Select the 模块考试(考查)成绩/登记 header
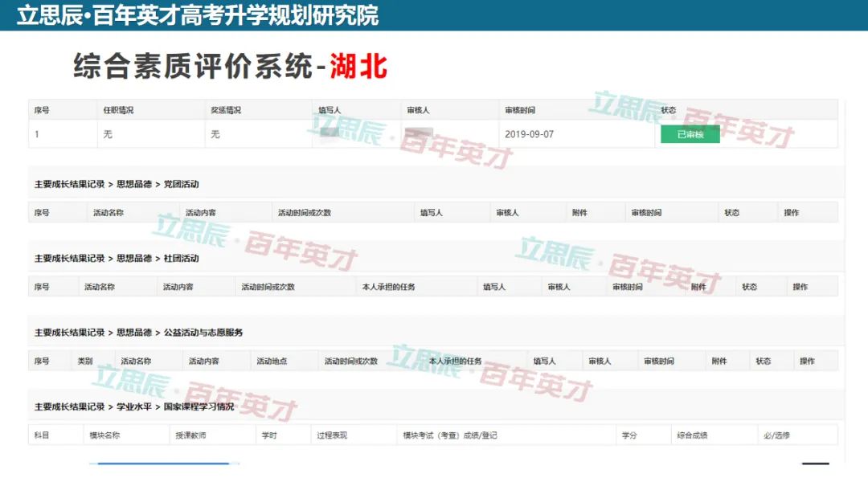Image resolution: width=868 pixels, height=482 pixels. pos(449,435)
